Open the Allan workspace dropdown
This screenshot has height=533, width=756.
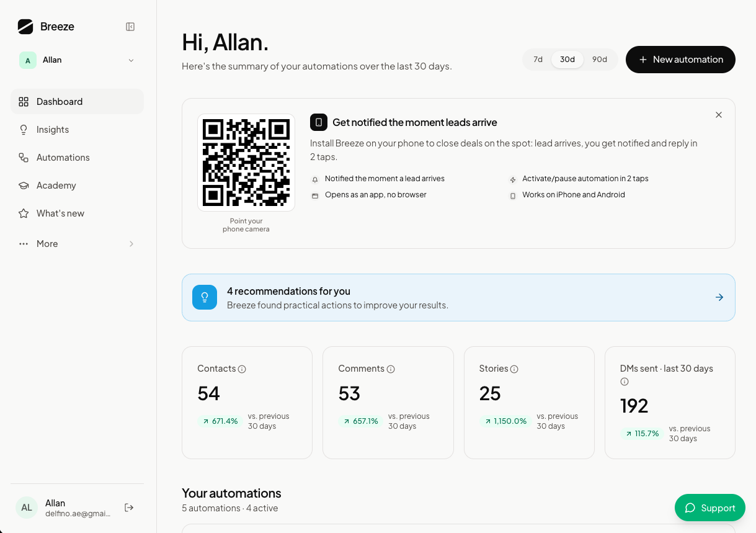click(78, 60)
